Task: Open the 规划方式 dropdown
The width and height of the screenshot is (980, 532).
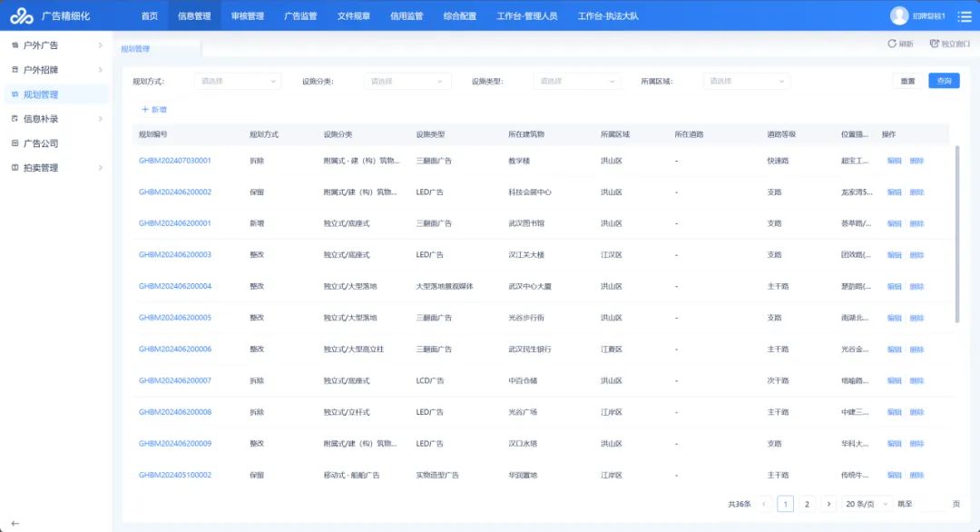Action: [x=238, y=81]
